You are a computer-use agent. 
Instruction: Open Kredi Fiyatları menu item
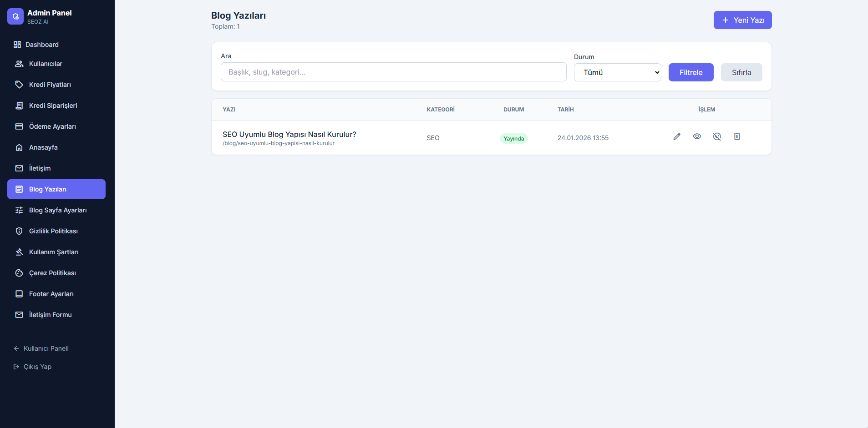56,85
